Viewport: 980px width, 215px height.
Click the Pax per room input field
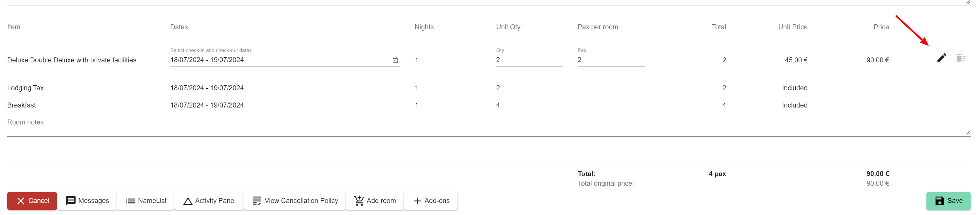[x=610, y=60]
